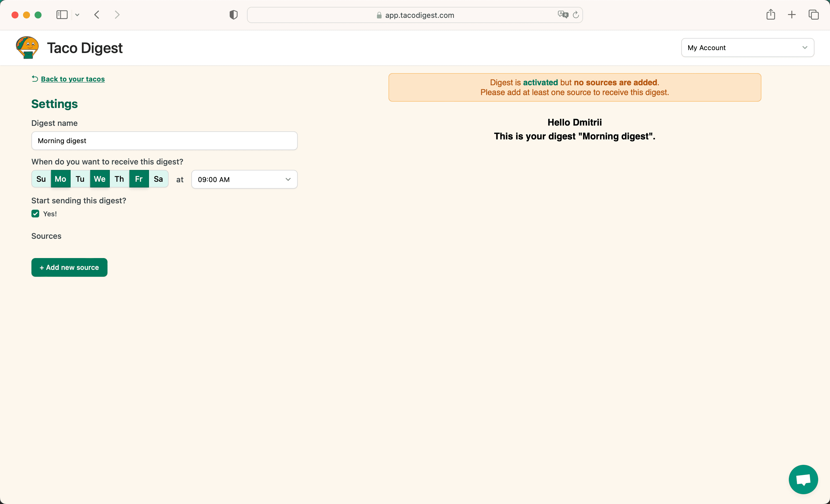Open the browser extensions dropdown chevron
This screenshot has height=504, width=830.
pos(76,15)
